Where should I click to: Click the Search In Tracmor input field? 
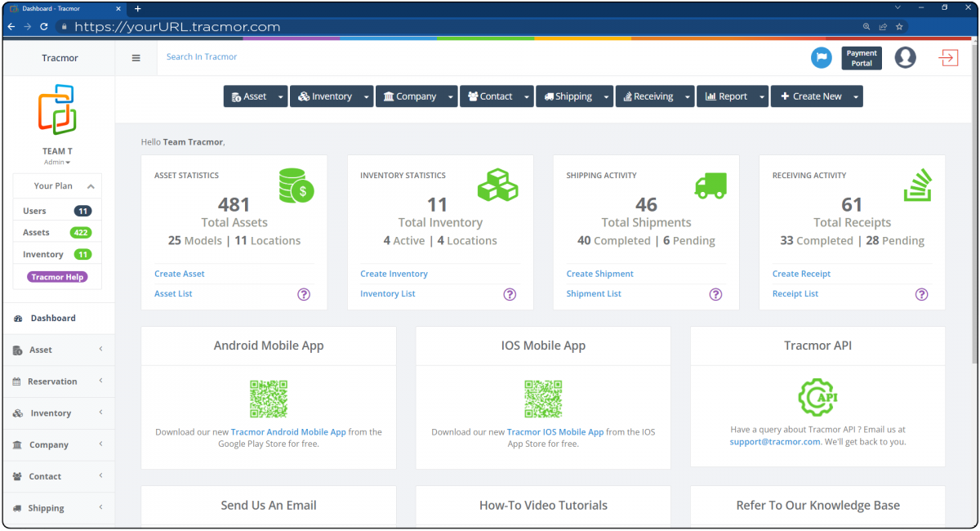(x=201, y=57)
